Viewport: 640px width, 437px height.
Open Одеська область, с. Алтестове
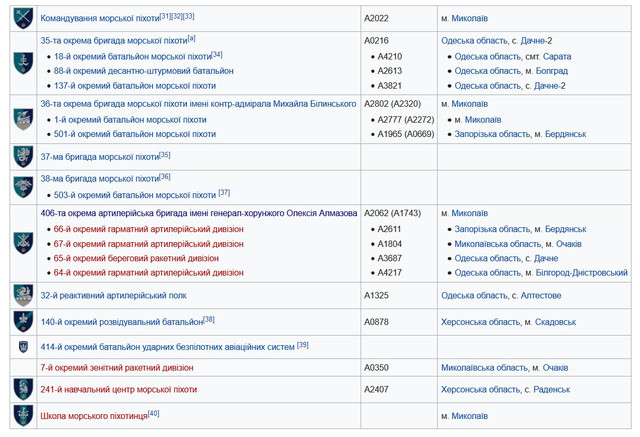point(501,295)
